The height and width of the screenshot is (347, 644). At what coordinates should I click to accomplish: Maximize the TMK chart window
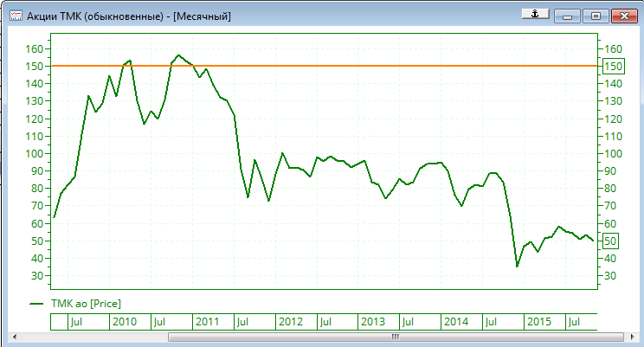pyautogui.click(x=595, y=15)
